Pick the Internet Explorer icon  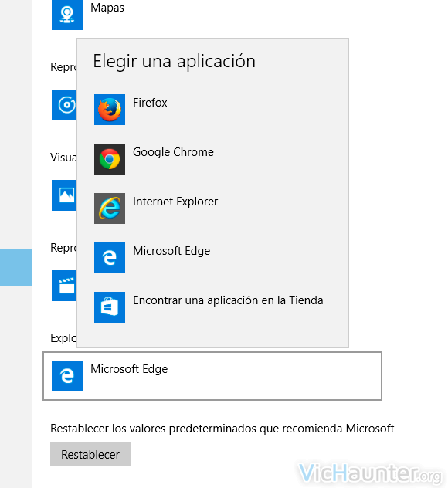(x=110, y=208)
